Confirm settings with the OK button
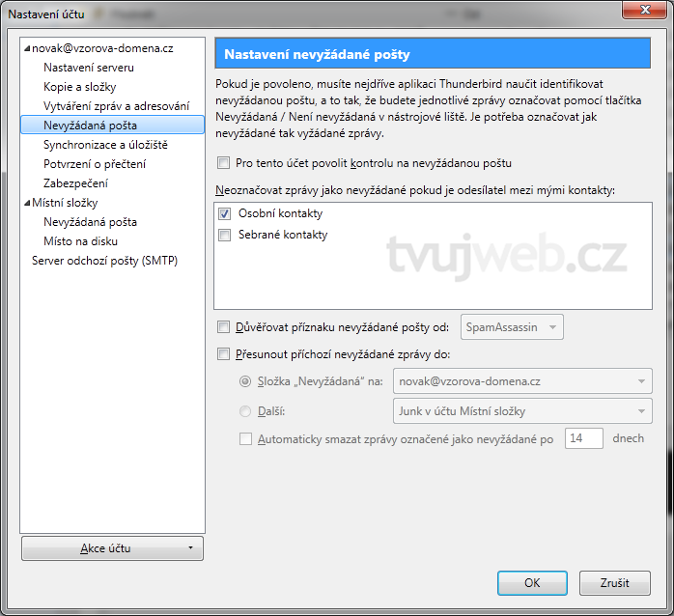674x616 pixels. tap(532, 583)
